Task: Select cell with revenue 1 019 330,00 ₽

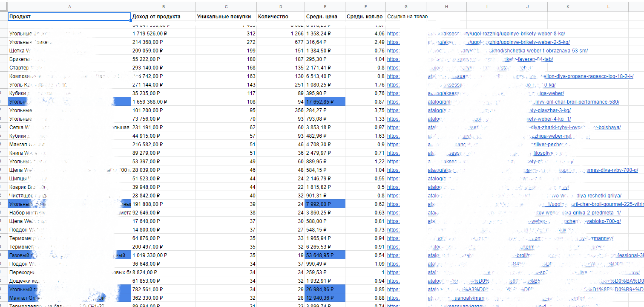Action: tap(163, 255)
